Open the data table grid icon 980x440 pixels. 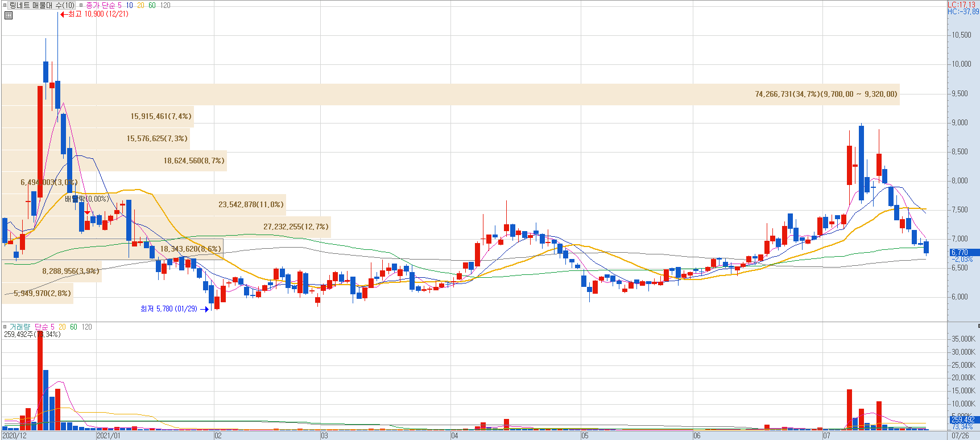[x=9, y=15]
